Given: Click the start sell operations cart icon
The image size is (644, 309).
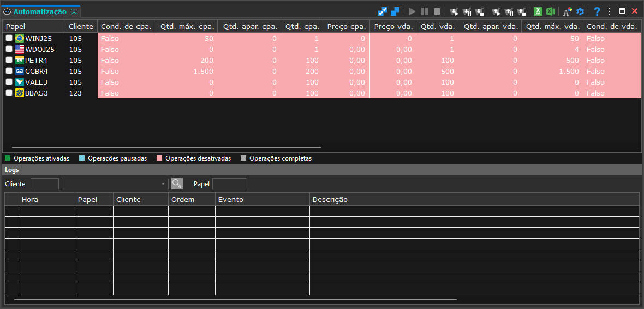Looking at the screenshot, I should [496, 11].
